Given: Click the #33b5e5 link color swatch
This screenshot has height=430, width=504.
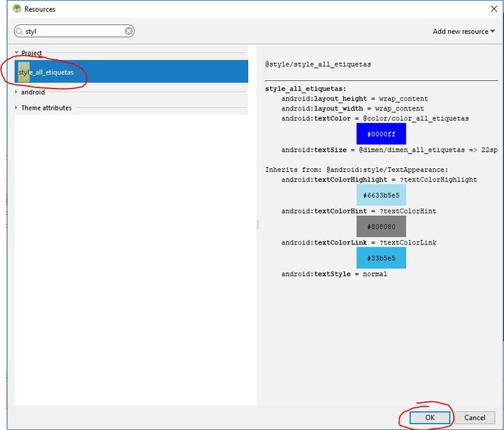Looking at the screenshot, I should [x=381, y=258].
